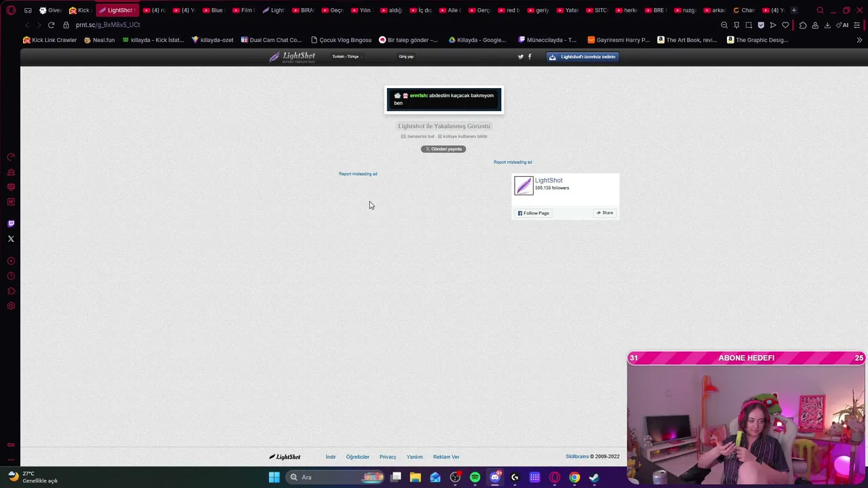Reload the page with the refresh icon
Viewport: 868px width, 488px height.
[51, 25]
